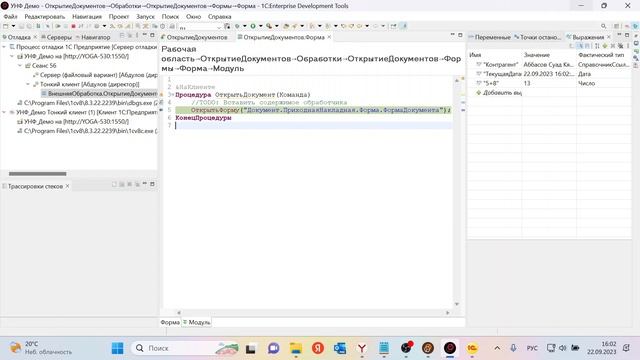The image size is (640, 360).
Task: Open the Окно menu
Action: (x=193, y=17)
